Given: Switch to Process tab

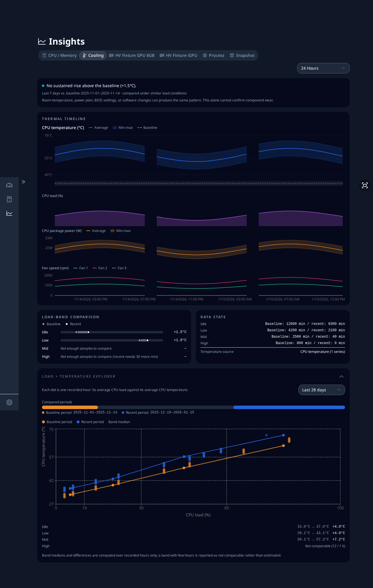Looking at the screenshot, I should click(214, 55).
